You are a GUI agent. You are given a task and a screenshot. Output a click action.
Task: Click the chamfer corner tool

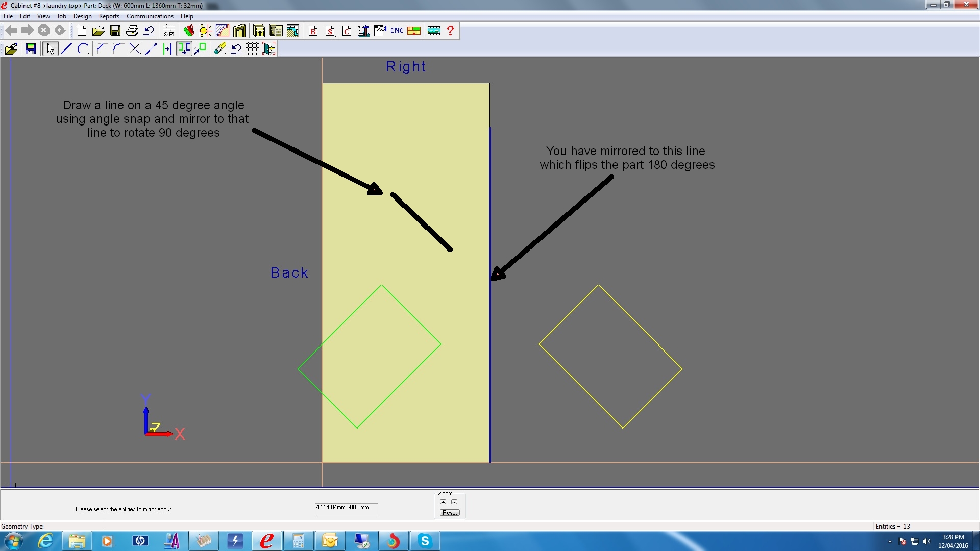coord(101,48)
